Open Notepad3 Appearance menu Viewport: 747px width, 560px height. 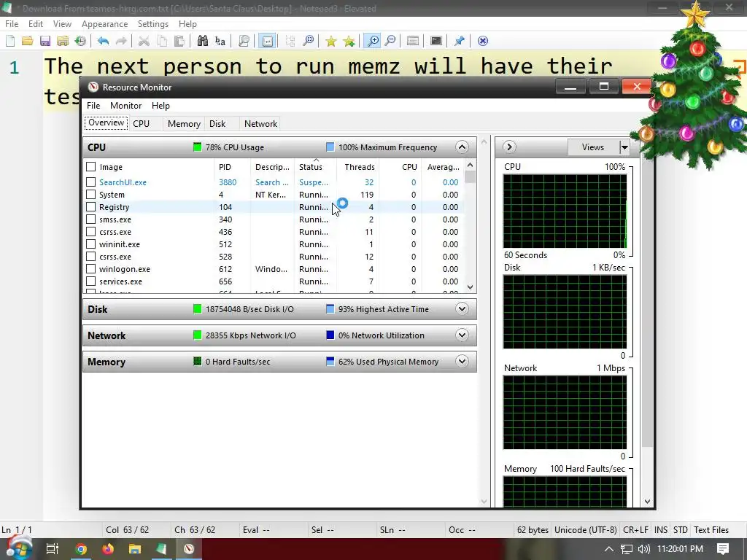pyautogui.click(x=104, y=24)
